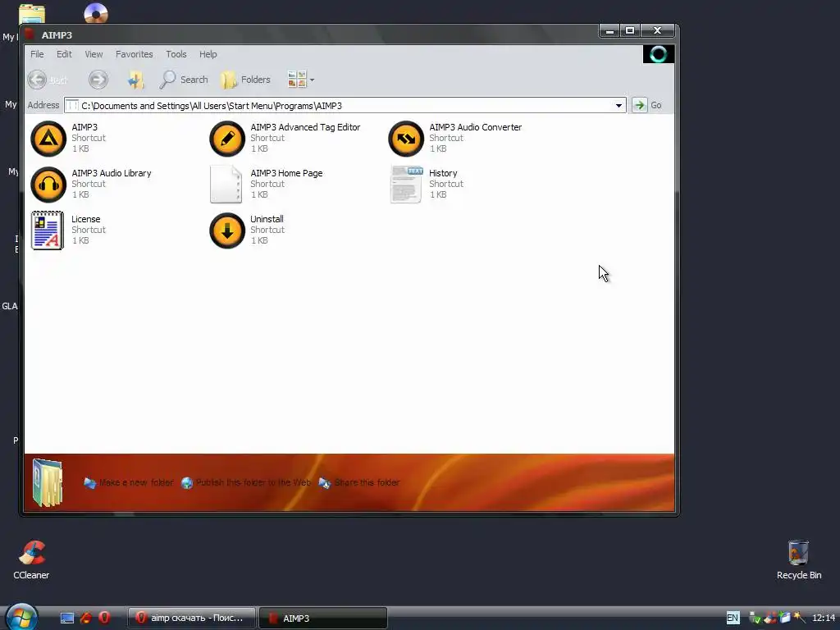Select the AIMP3 Audio Converter icon
The width and height of the screenshot is (840, 630).
point(406,139)
